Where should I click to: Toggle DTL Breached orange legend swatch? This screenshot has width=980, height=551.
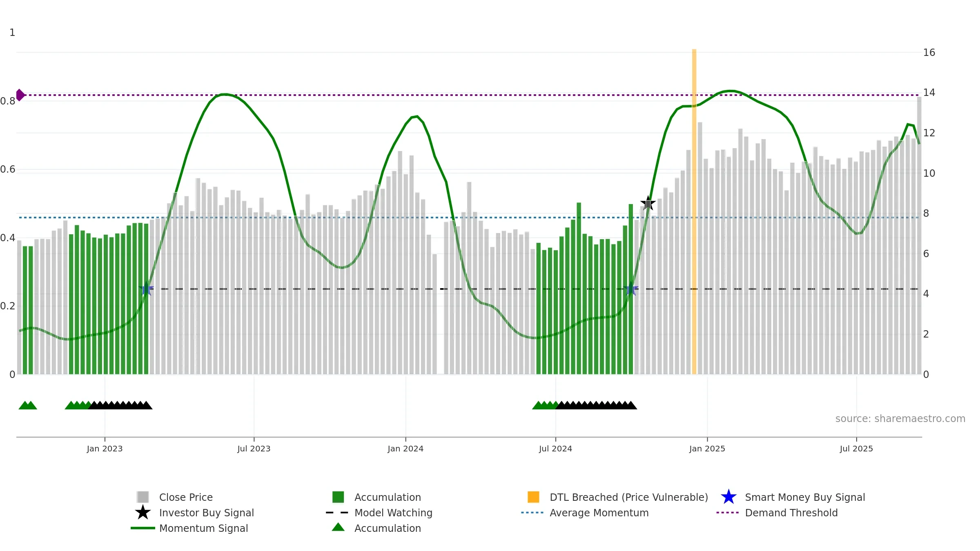tap(533, 497)
